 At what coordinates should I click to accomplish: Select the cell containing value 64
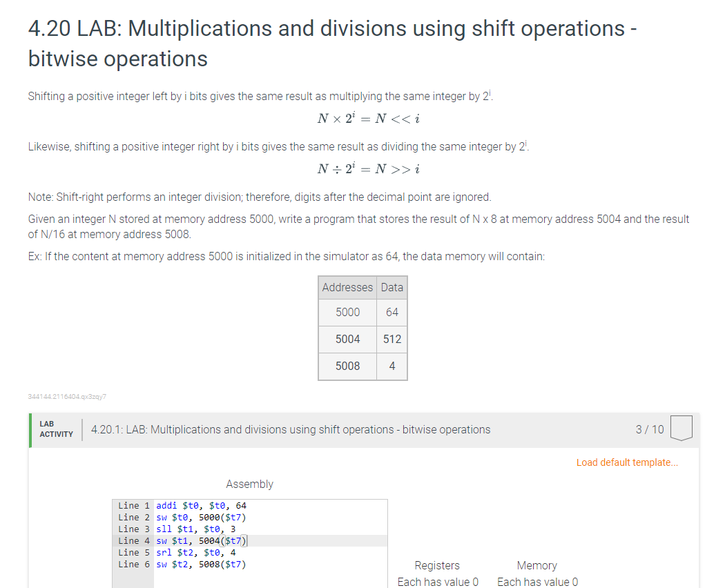[x=391, y=312]
